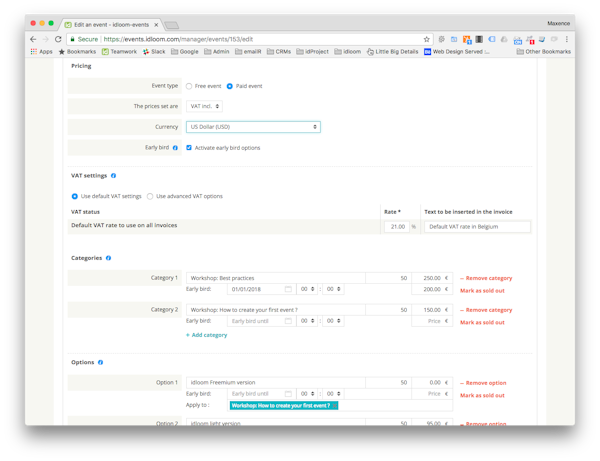Viewport: 600px width, 461px height.
Task: Mark Option 1 as sold out
Action: click(x=482, y=396)
